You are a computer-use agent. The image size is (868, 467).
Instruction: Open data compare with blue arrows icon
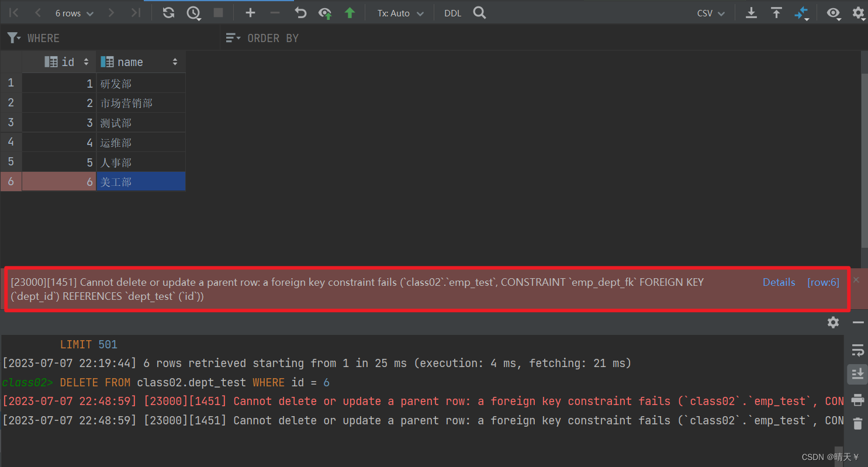pos(801,12)
